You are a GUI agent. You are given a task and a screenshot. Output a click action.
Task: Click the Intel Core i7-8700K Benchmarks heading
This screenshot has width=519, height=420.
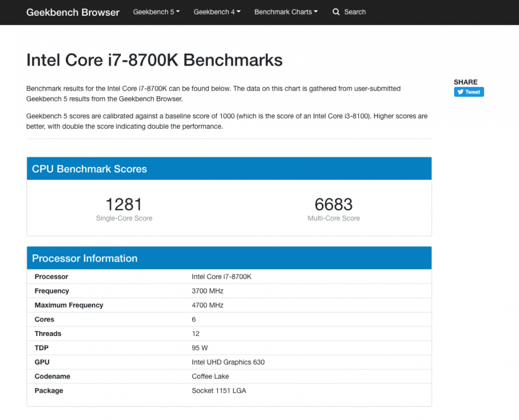[x=155, y=60]
